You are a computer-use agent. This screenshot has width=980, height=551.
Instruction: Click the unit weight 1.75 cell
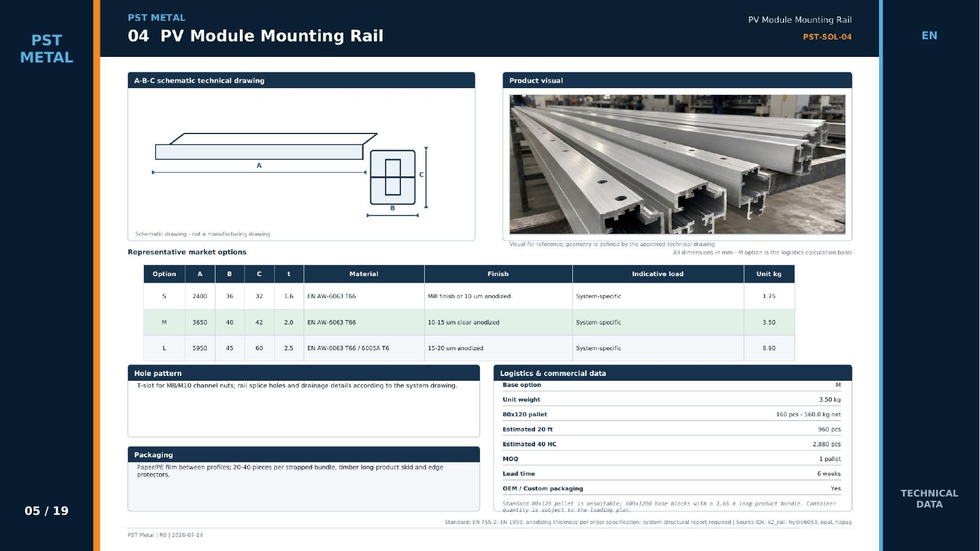pos(769,296)
